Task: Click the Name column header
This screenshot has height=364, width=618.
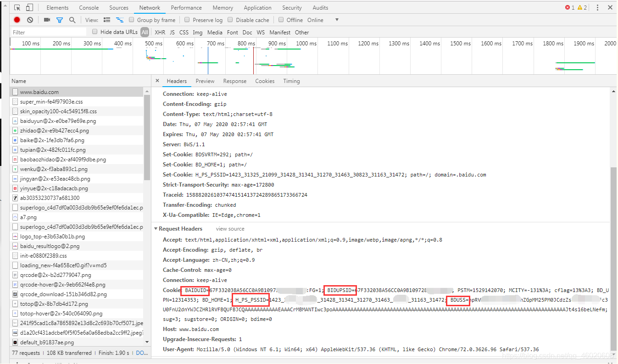Action: pyautogui.click(x=80, y=81)
